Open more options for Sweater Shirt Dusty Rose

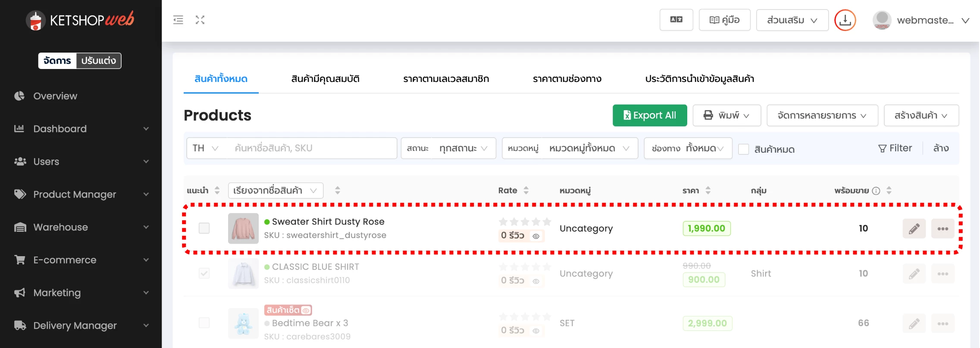tap(942, 229)
